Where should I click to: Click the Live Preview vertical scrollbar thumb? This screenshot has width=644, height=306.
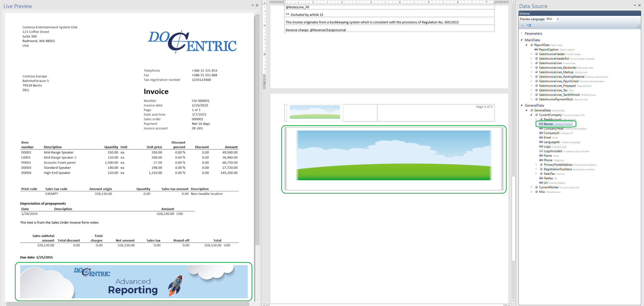pos(257,129)
